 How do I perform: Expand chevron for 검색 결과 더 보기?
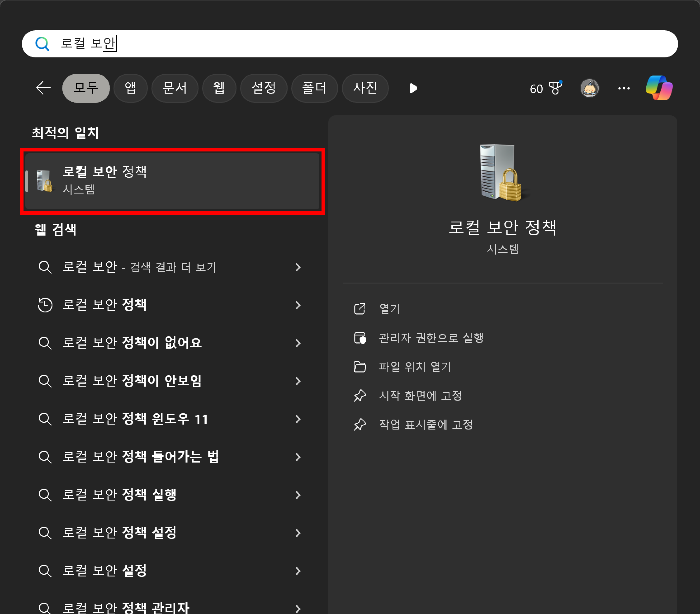coord(298,267)
